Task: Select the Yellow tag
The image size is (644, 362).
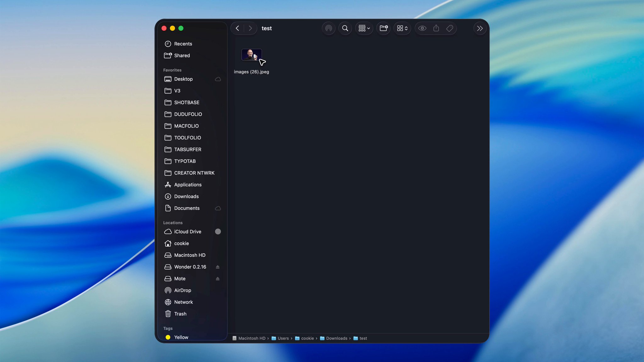Action: tap(192, 337)
